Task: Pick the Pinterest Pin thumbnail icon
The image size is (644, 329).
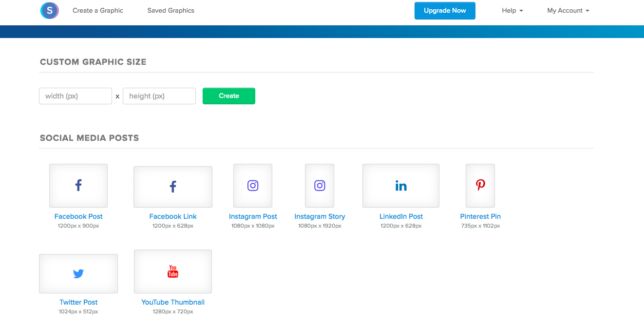Action: (x=480, y=186)
